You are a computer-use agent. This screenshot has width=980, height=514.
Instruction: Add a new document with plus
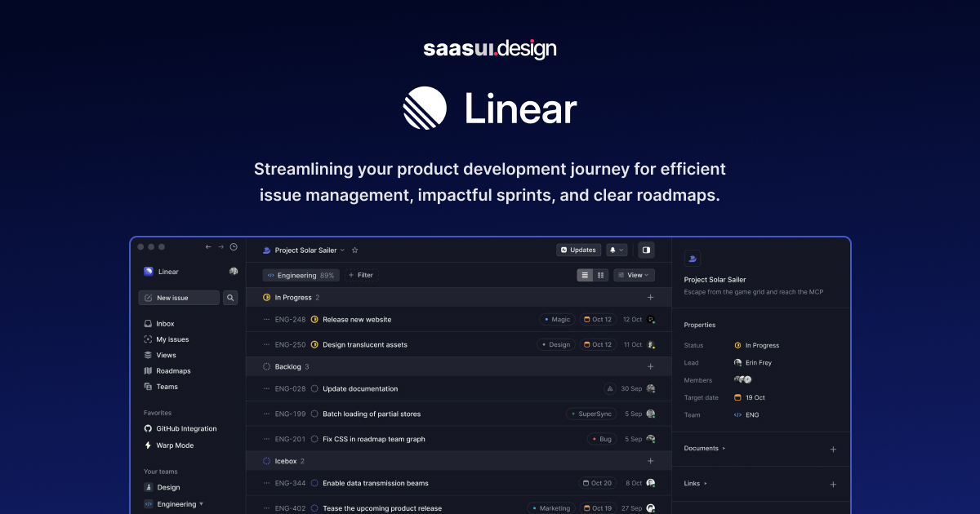click(x=833, y=449)
